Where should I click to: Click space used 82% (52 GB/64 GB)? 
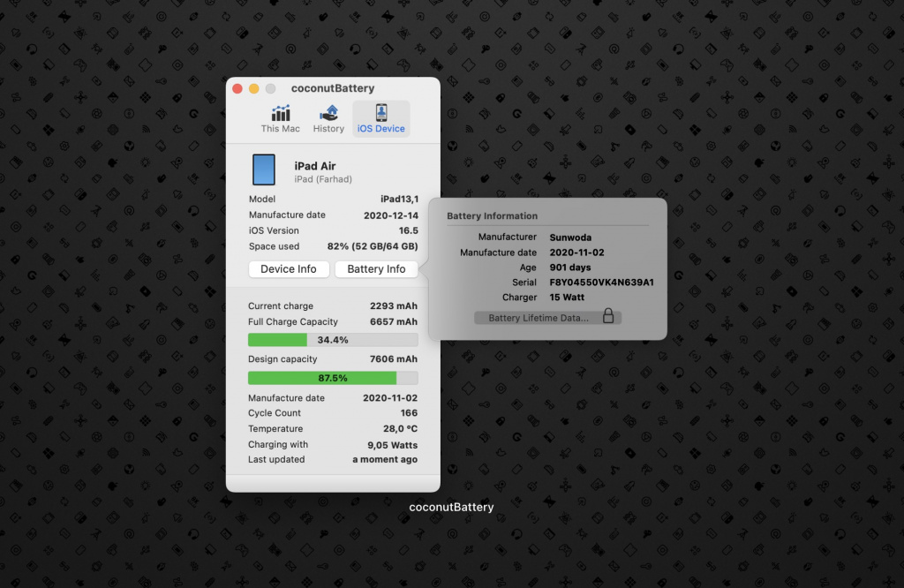(x=373, y=246)
